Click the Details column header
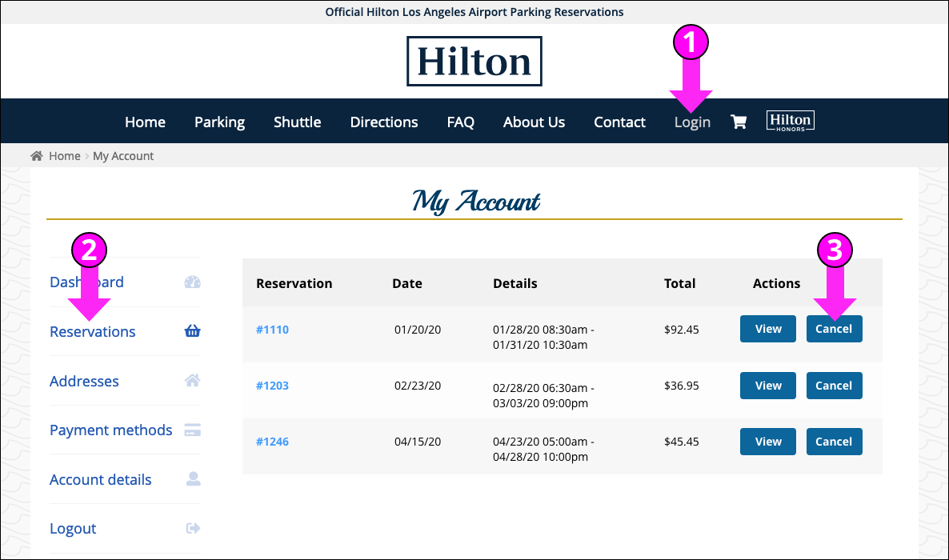The image size is (949, 560). point(515,283)
